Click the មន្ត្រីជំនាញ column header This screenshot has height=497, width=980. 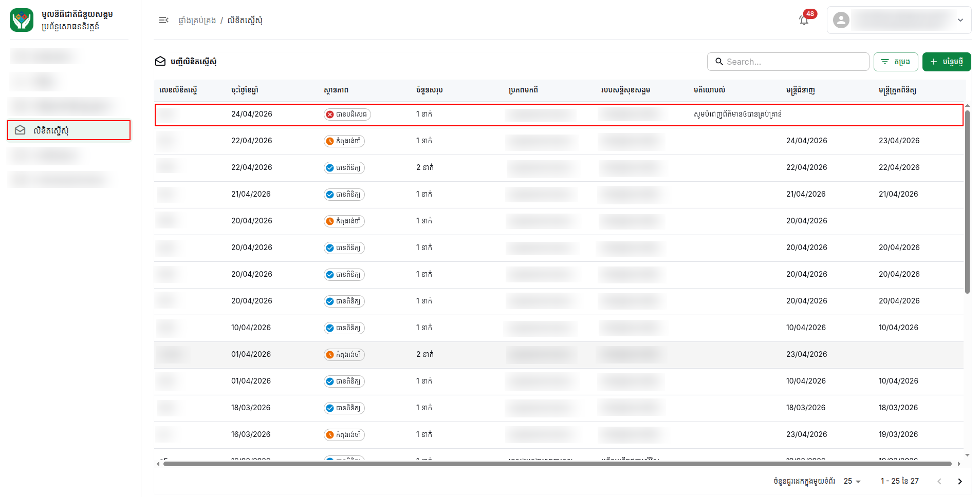(x=801, y=90)
